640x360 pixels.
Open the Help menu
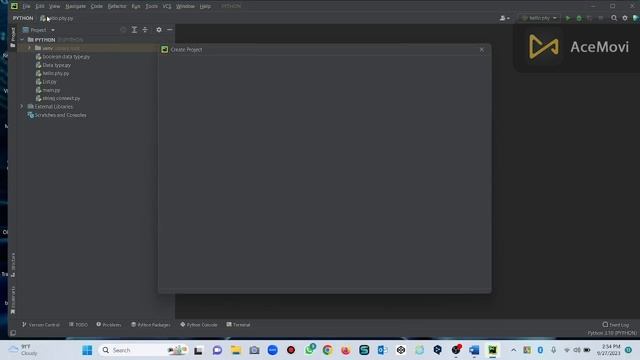coord(205,6)
